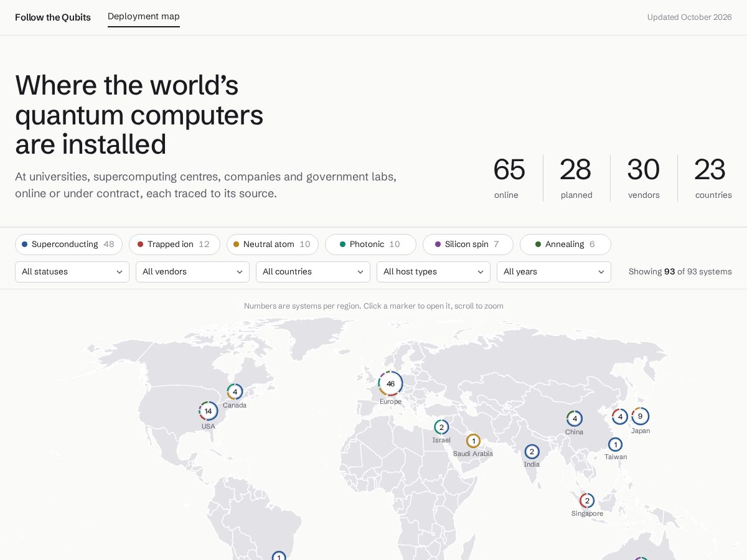
Task: Toggle the Silicon spin filter chip
Action: pos(468,245)
